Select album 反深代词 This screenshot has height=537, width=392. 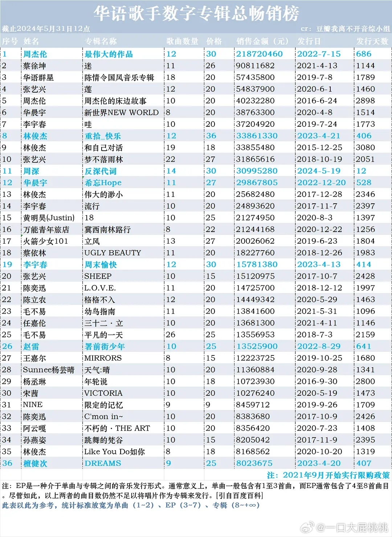(x=101, y=171)
